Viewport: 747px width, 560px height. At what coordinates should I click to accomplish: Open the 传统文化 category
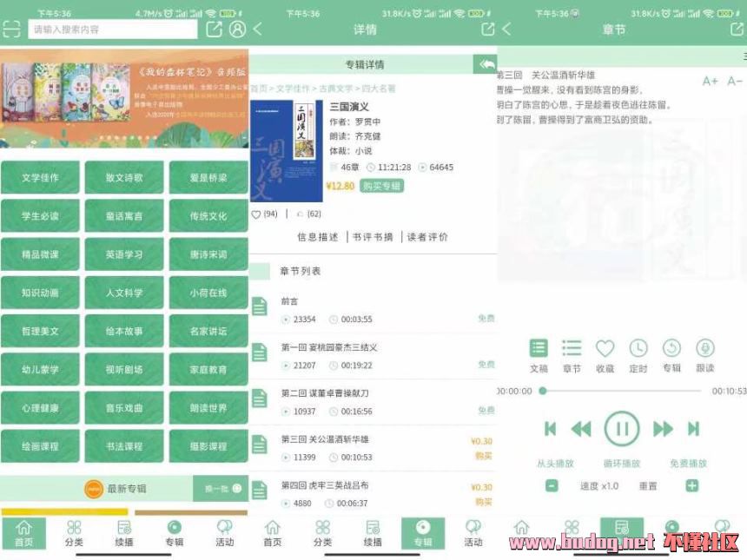(208, 216)
